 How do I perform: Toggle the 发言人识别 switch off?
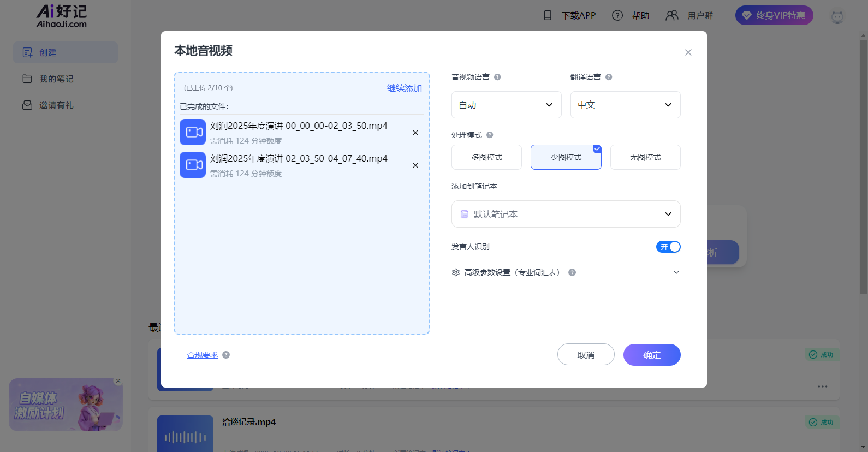pyautogui.click(x=668, y=247)
